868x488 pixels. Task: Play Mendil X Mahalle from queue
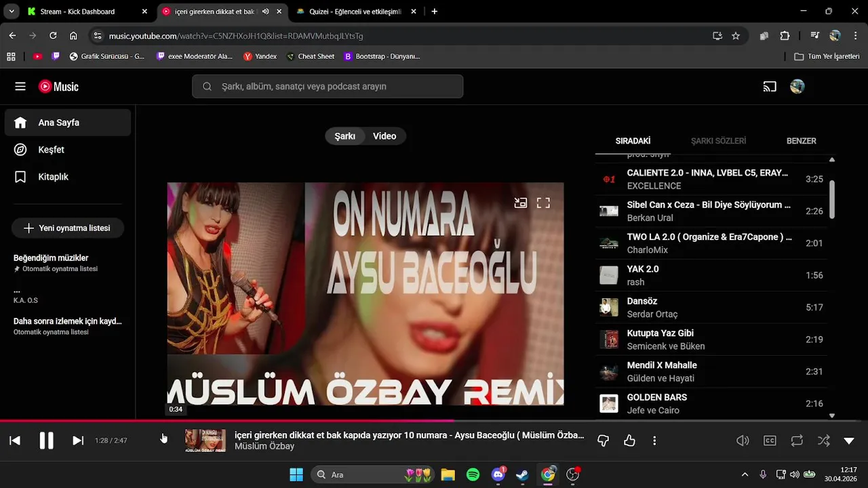tap(712, 371)
